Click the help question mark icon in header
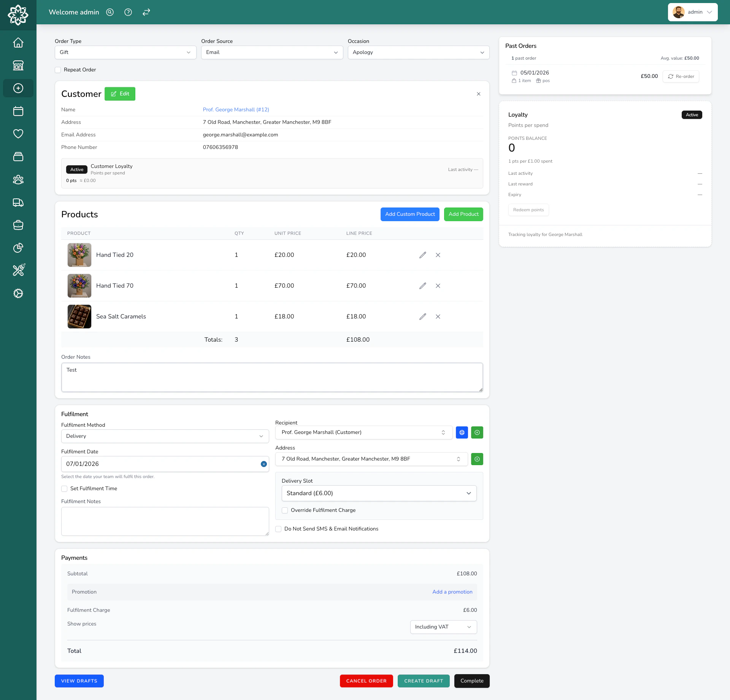The image size is (730, 700). [128, 12]
